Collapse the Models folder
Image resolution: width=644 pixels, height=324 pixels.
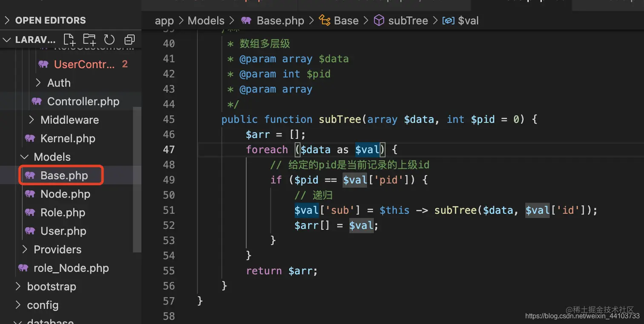[24, 157]
